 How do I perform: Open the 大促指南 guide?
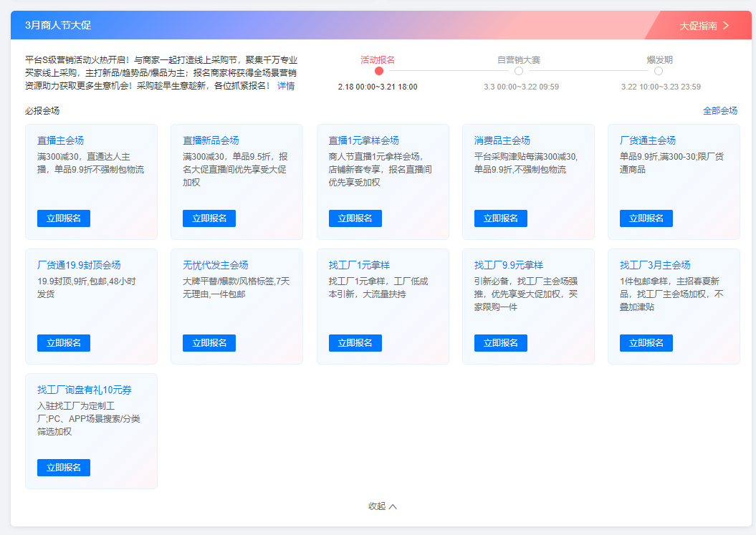coord(699,25)
